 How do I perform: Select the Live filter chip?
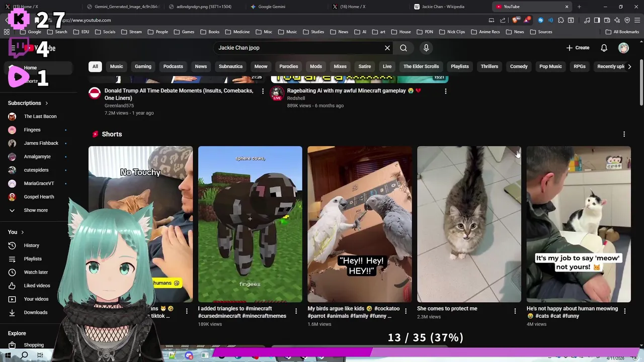pyautogui.click(x=387, y=66)
